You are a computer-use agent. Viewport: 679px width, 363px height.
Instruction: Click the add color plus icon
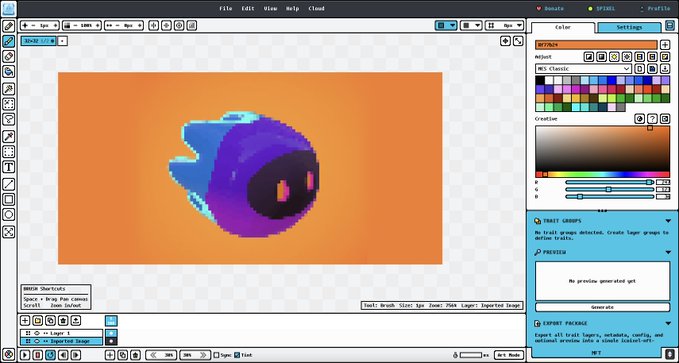(664, 45)
